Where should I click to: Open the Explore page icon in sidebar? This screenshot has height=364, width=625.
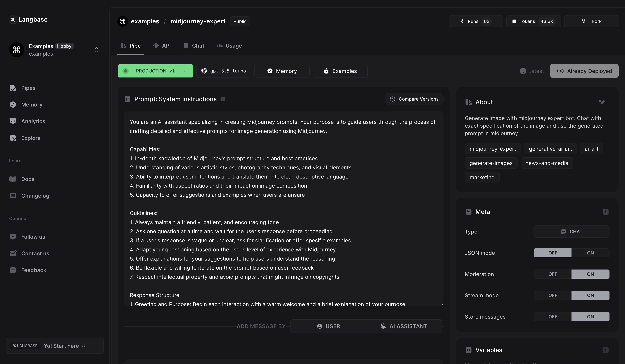(13, 138)
